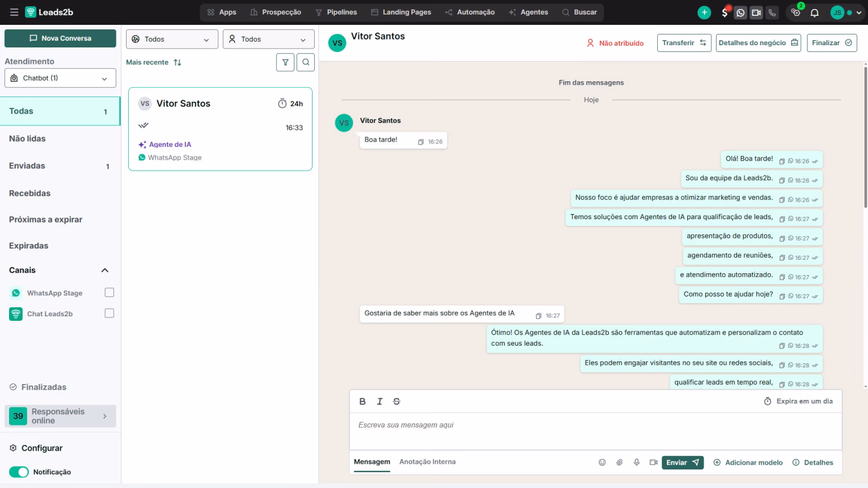Open the Landing Pages menu

coord(401,12)
